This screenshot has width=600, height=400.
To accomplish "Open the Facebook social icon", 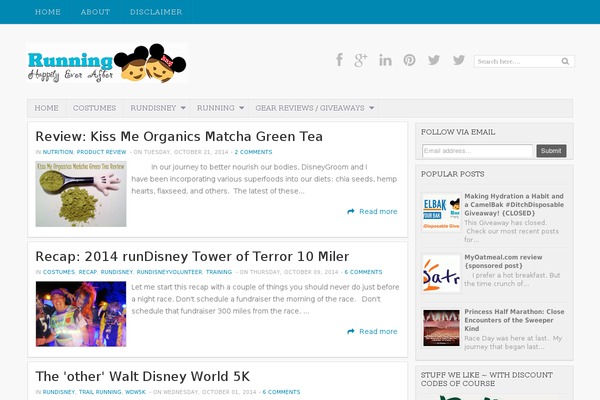I will 339,60.
